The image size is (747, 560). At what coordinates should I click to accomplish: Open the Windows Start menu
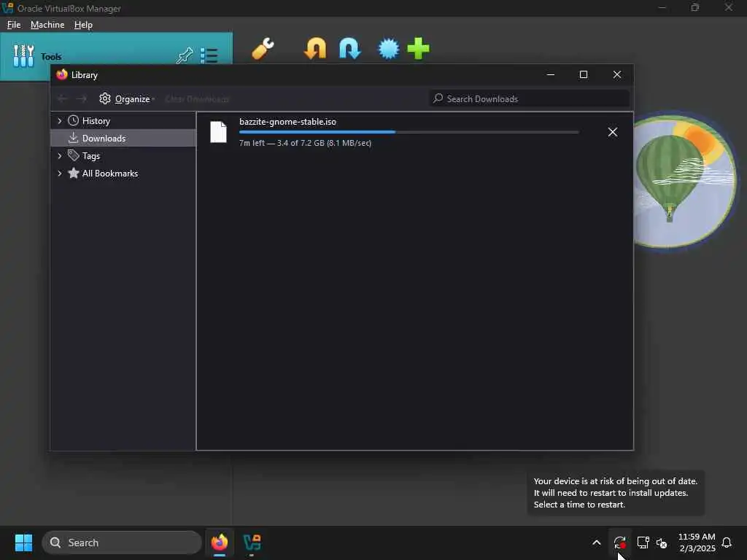(23, 542)
